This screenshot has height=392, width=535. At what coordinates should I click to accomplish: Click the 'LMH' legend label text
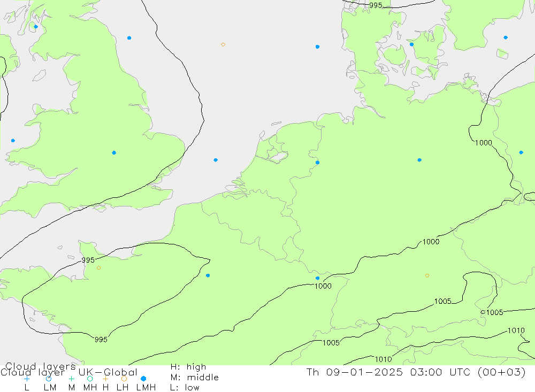click(x=146, y=388)
